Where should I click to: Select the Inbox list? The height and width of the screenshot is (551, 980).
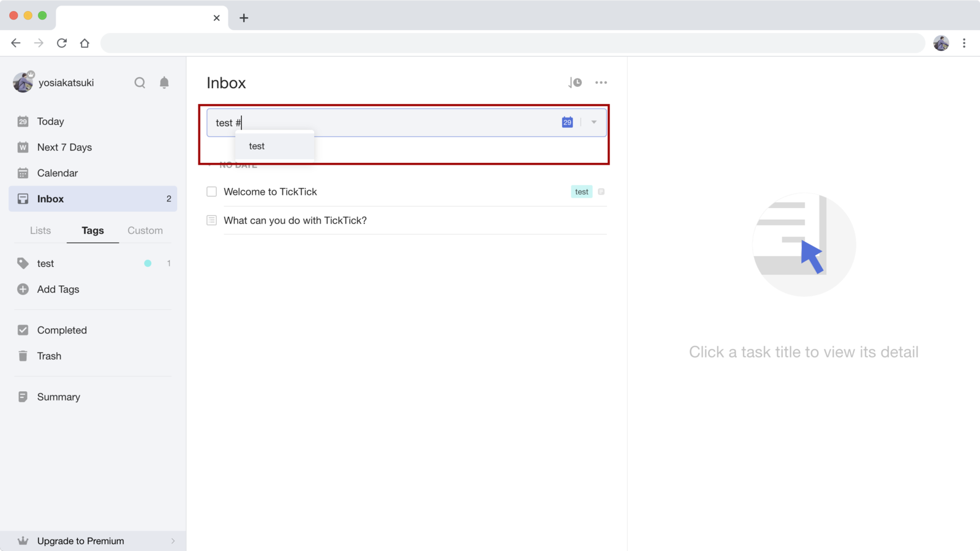pyautogui.click(x=93, y=199)
